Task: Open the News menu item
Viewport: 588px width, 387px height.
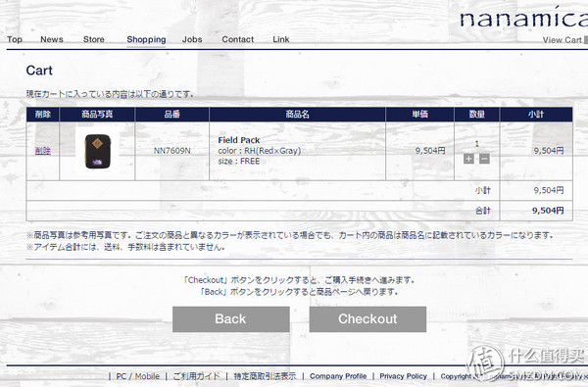Action: (x=52, y=39)
